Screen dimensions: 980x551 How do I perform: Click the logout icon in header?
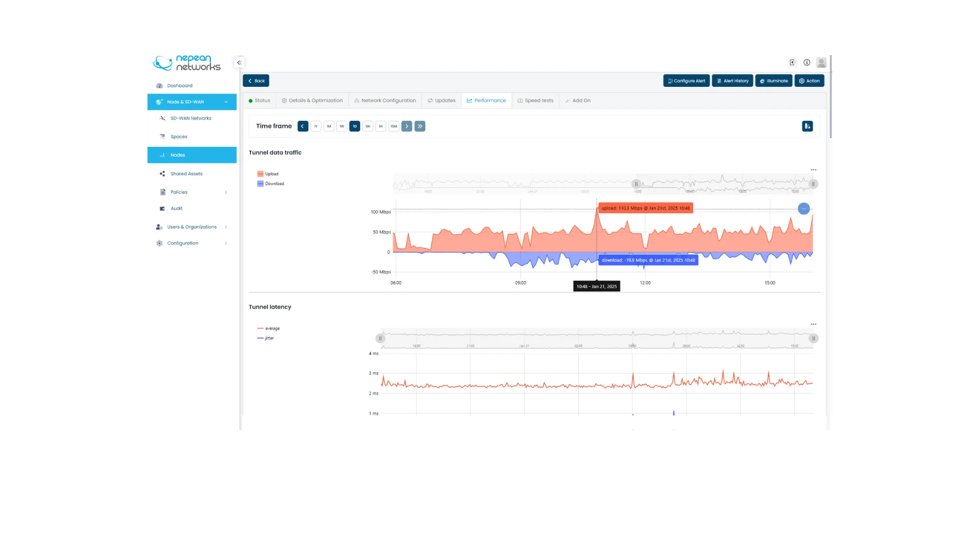tap(793, 62)
